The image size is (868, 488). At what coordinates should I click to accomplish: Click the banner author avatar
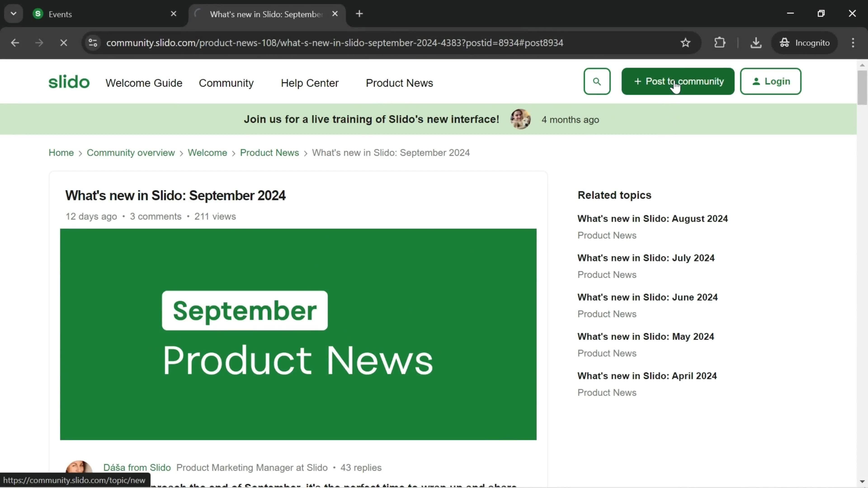pyautogui.click(x=520, y=119)
